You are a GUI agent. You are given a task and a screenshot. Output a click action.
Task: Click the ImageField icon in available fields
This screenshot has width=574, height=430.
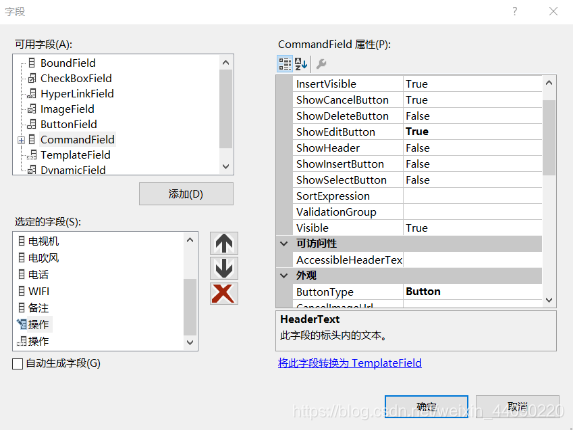click(32, 109)
